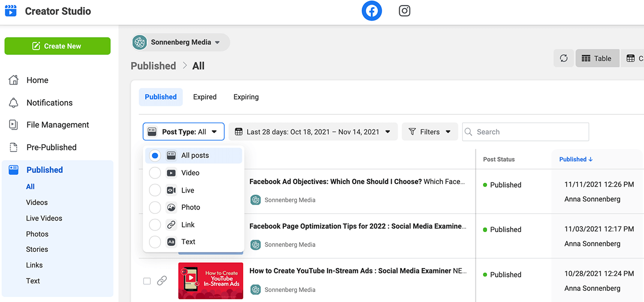This screenshot has height=302, width=644.
Task: Select the Text radio button
Action: (155, 242)
